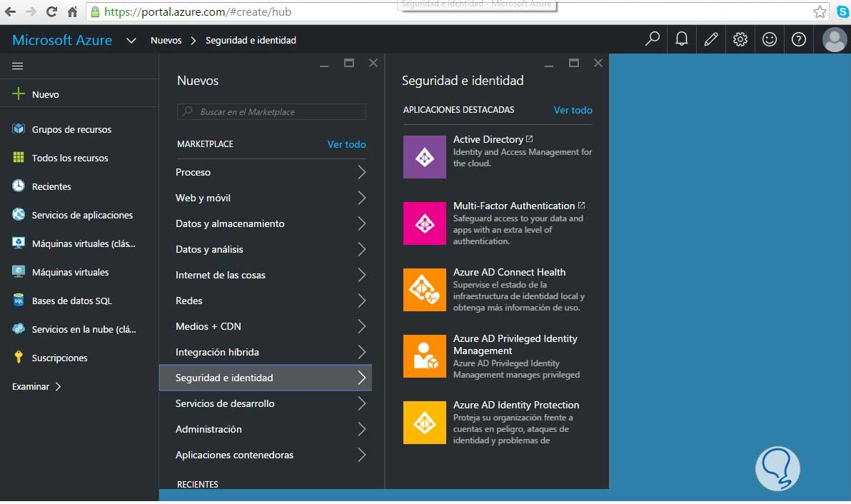Bookmark this page with the star icon
Image resolution: width=851 pixels, height=504 pixels.
[820, 11]
